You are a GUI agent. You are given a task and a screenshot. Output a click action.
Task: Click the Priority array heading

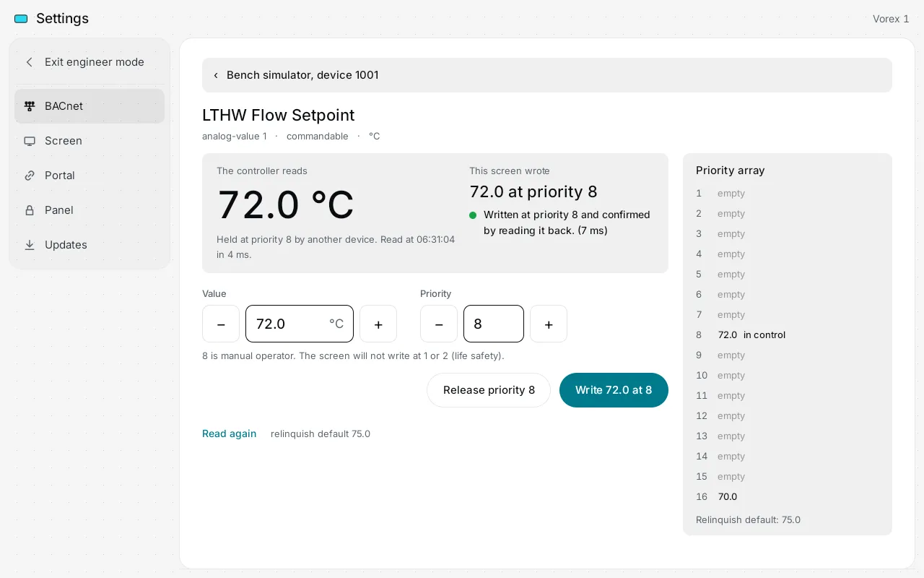(730, 171)
